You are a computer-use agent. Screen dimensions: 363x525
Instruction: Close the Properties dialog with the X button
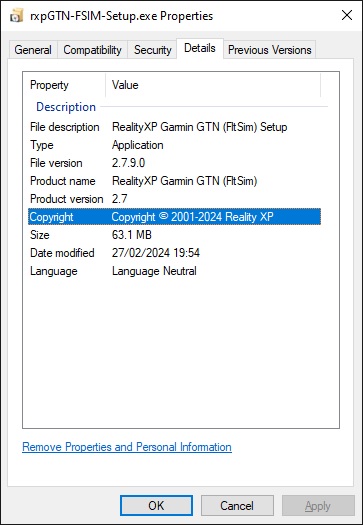pos(347,15)
